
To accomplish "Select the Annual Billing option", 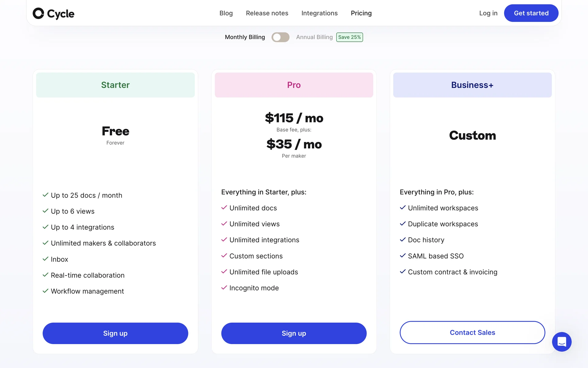I will [314, 37].
